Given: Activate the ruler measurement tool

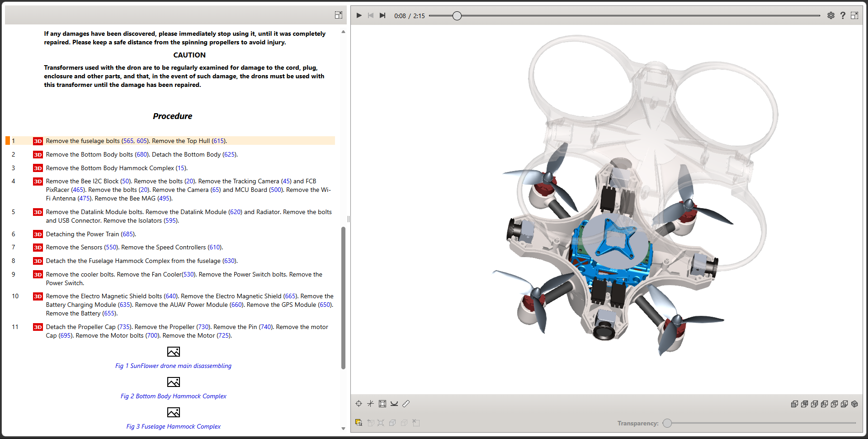Looking at the screenshot, I should pos(406,404).
